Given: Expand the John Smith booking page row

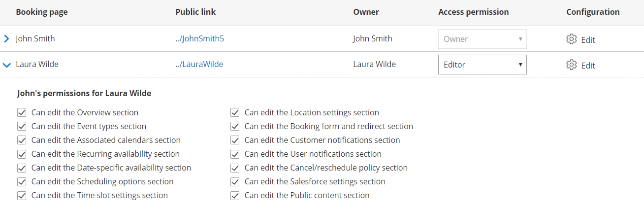Looking at the screenshot, I should pyautogui.click(x=7, y=39).
